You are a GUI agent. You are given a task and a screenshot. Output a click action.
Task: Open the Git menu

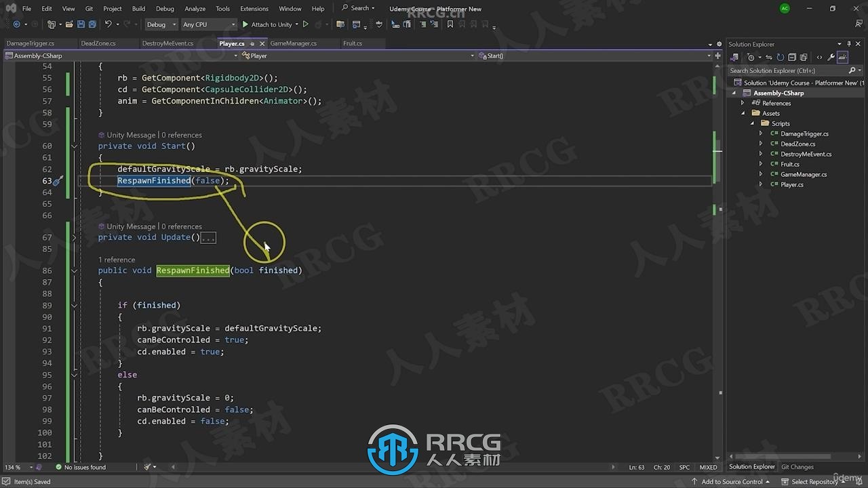[89, 9]
